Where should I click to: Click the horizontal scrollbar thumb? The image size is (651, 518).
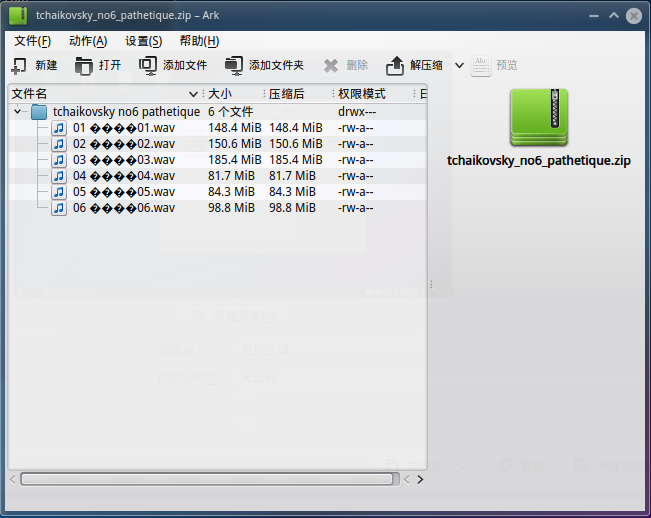point(207,479)
